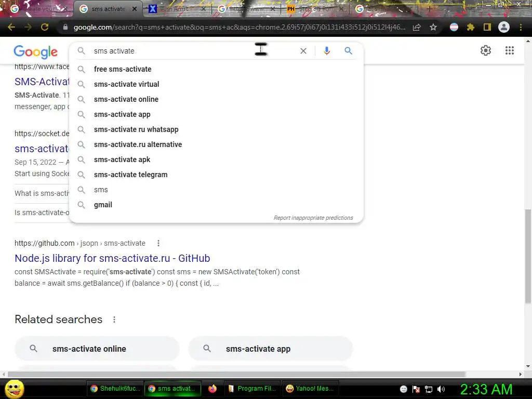Toggle the browser side panel icon

[487, 27]
